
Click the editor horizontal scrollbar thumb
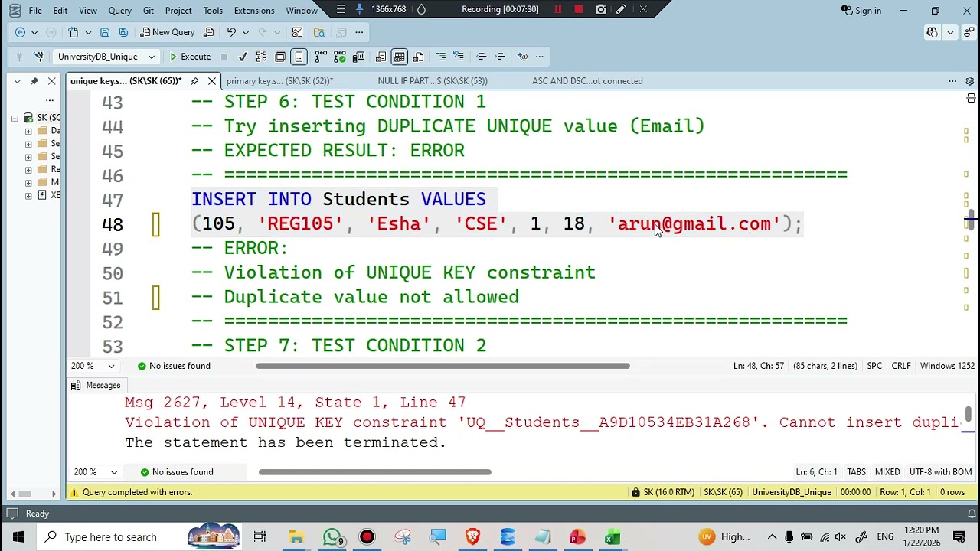click(x=443, y=366)
